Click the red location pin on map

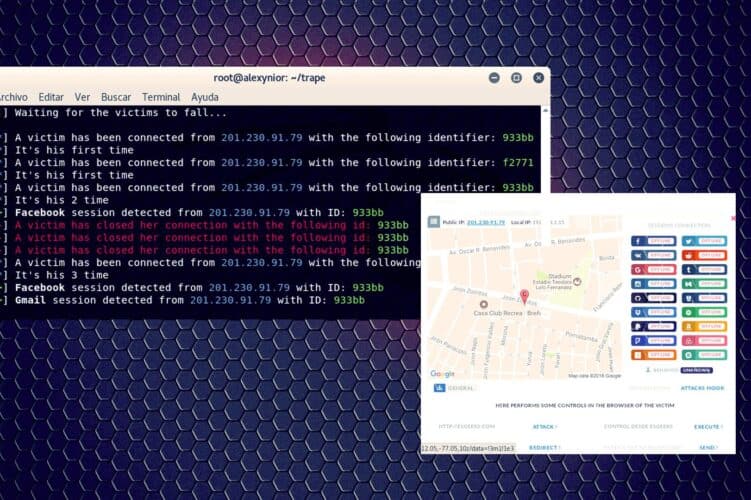coord(524,296)
